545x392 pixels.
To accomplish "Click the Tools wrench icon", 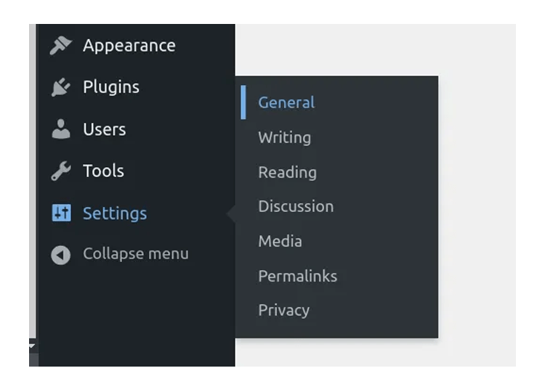I will [x=61, y=171].
